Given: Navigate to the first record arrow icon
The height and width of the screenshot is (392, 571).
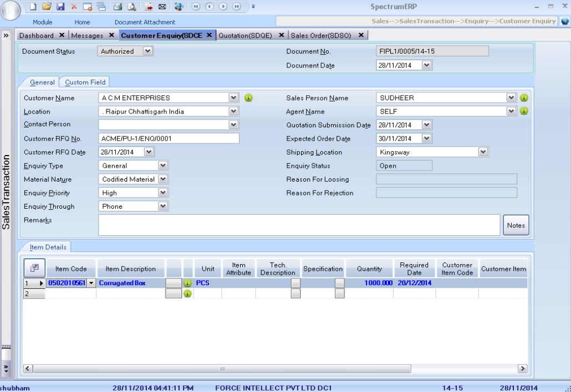Looking at the screenshot, I should (196, 7).
